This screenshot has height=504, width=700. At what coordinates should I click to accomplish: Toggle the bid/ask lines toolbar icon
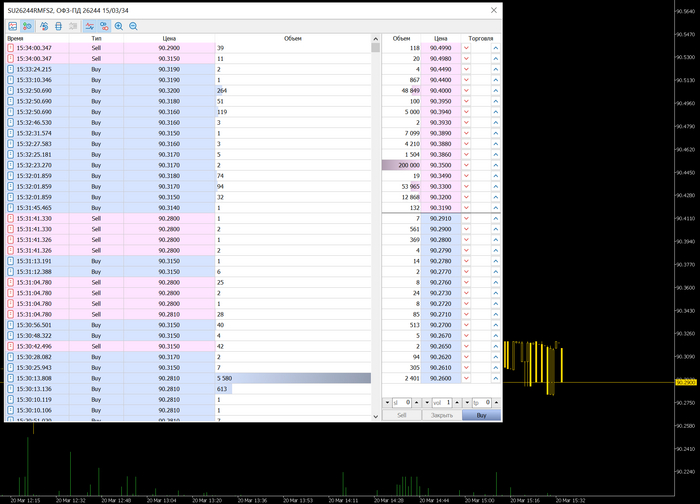90,26
